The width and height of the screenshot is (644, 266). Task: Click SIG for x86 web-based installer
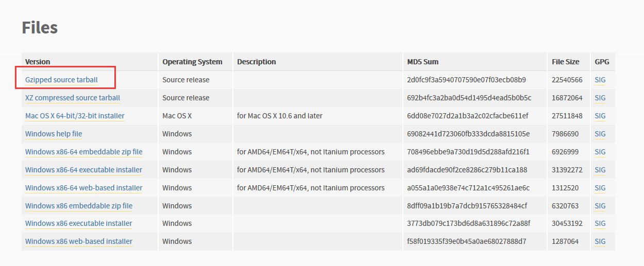[x=600, y=241]
